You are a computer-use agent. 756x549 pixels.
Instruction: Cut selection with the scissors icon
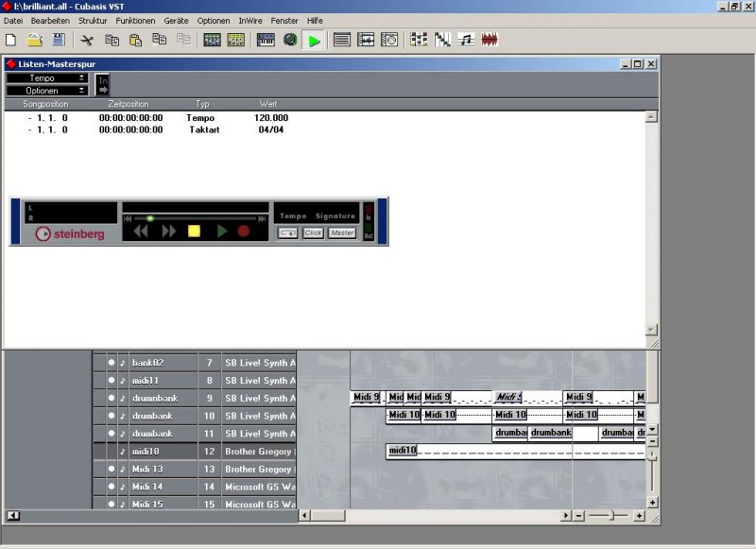87,40
